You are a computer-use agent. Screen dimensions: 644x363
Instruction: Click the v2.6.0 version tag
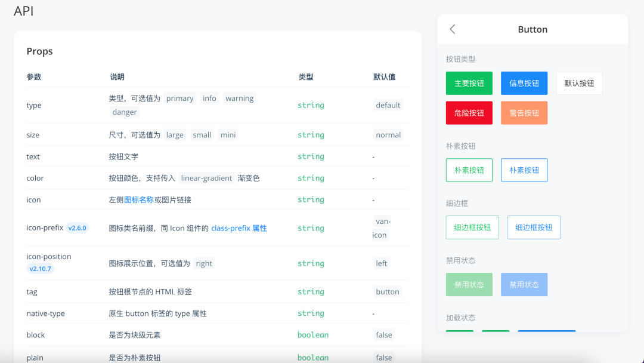(77, 227)
